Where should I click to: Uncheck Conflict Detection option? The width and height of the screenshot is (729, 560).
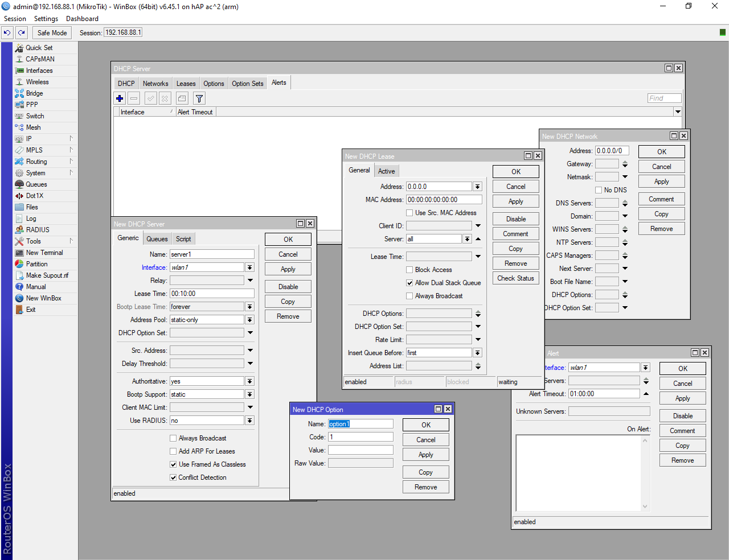click(173, 477)
